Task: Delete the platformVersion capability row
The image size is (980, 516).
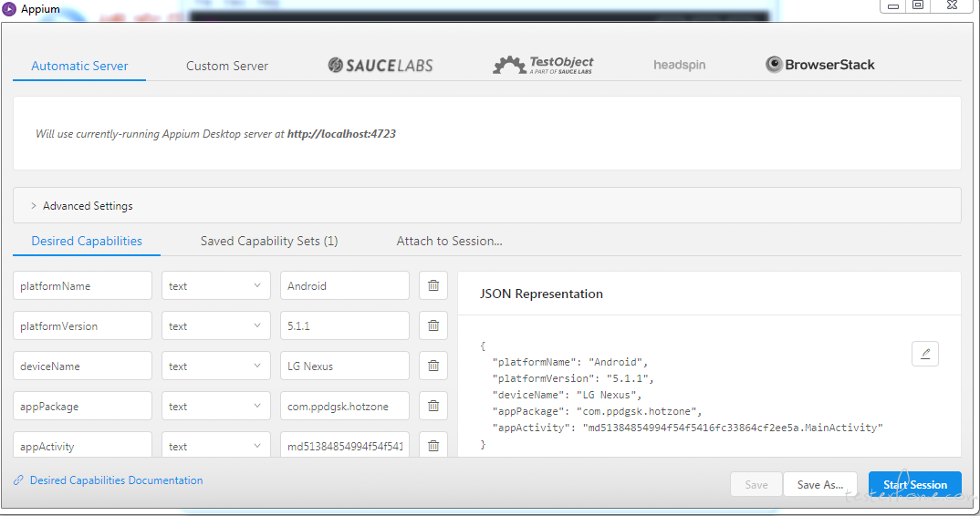Action: coord(433,325)
